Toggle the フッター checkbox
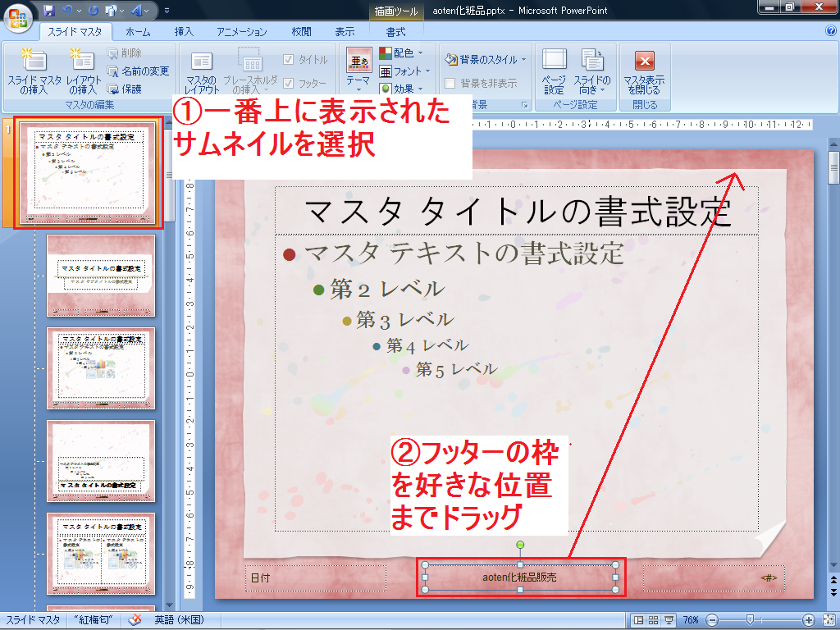The width and height of the screenshot is (840, 630). (x=289, y=83)
